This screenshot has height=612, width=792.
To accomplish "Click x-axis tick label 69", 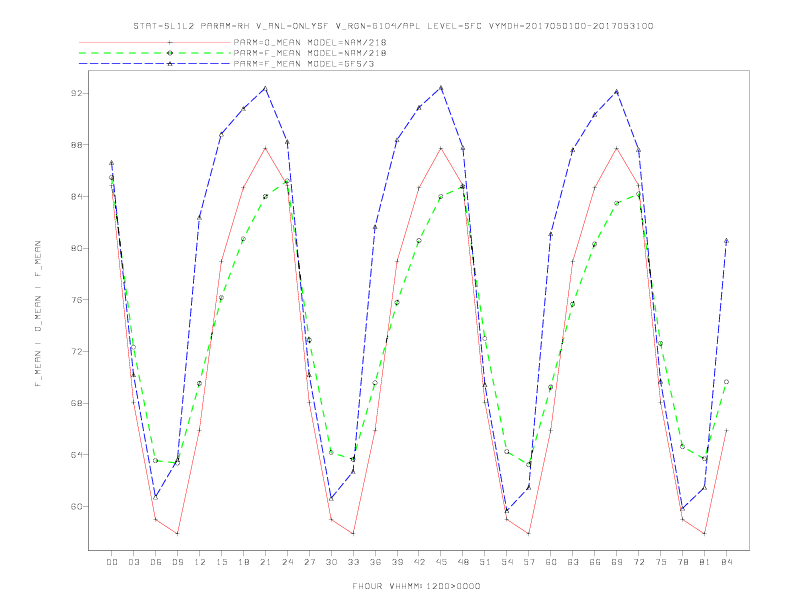I will tap(617, 562).
